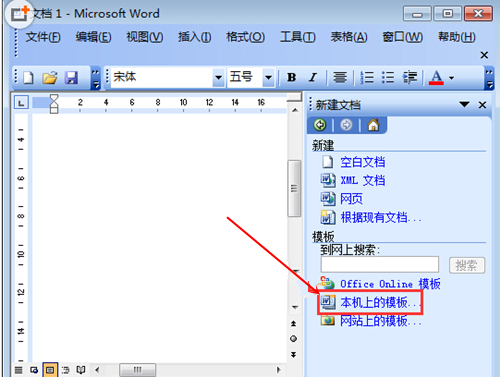The height and width of the screenshot is (377, 500).
Task: Click the template search input field
Action: [380, 265]
